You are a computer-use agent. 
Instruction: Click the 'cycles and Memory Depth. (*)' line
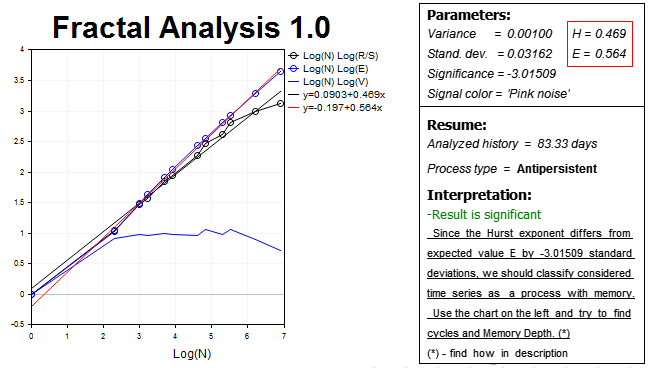point(498,333)
